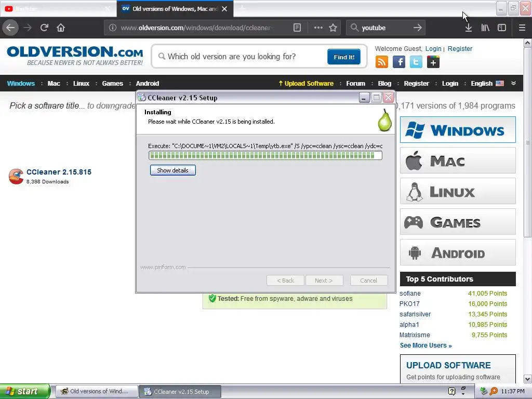Open the English language selector
The height and width of the screenshot is (399, 532).
(x=487, y=84)
